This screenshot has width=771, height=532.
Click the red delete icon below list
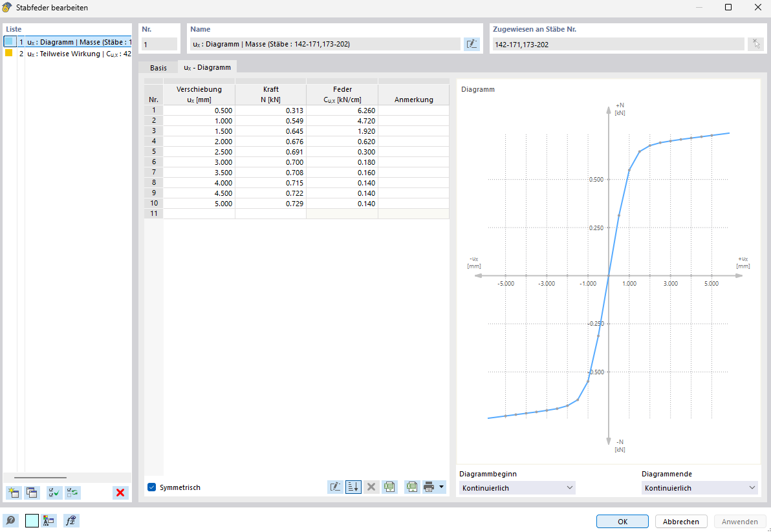click(x=120, y=493)
